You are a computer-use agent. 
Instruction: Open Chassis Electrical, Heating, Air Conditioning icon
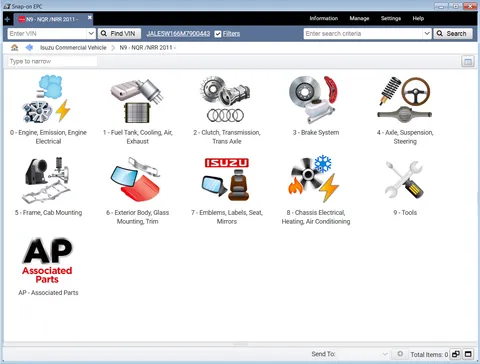pyautogui.click(x=313, y=178)
